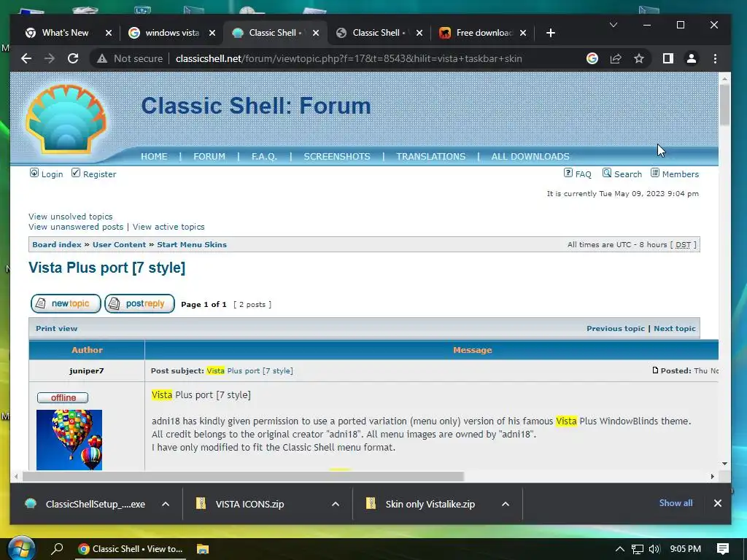Click the Members list icon
Image resolution: width=747 pixels, height=560 pixels.
(x=655, y=173)
